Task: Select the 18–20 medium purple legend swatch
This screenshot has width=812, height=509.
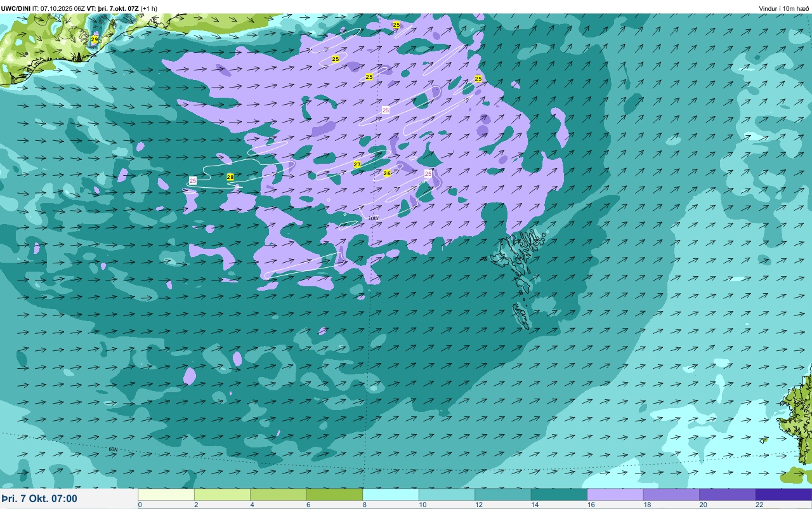Action: 671,494
